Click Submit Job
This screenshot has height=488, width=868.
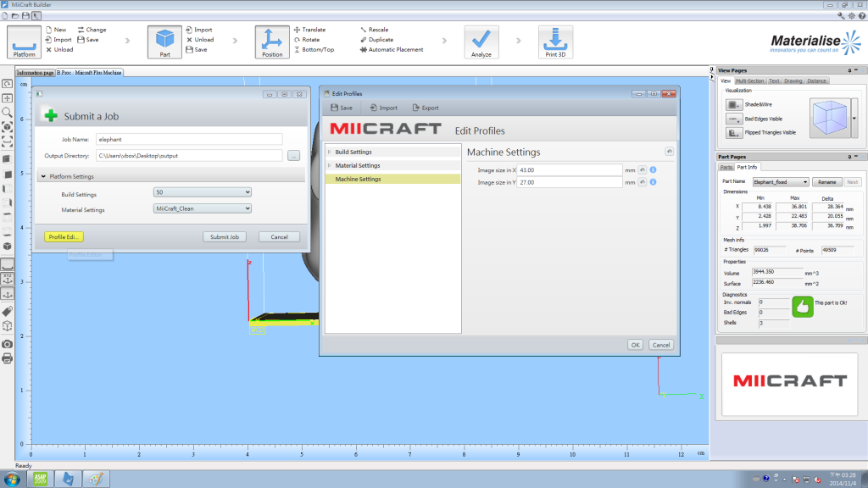(x=224, y=237)
